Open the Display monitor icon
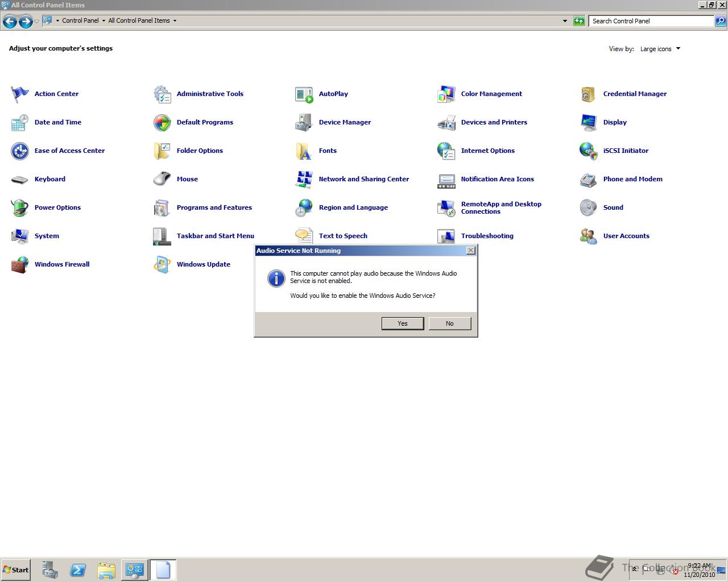Image resolution: width=728 pixels, height=582 pixels. click(589, 122)
